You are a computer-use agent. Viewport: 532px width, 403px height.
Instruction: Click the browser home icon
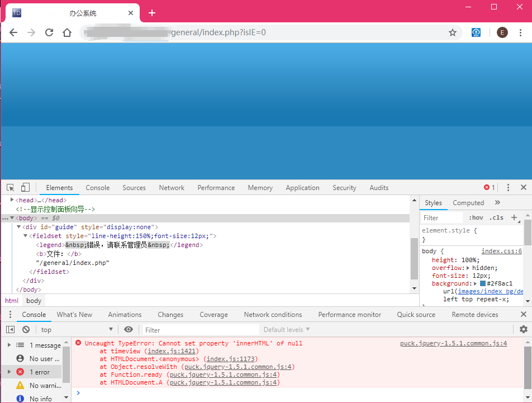tap(67, 32)
